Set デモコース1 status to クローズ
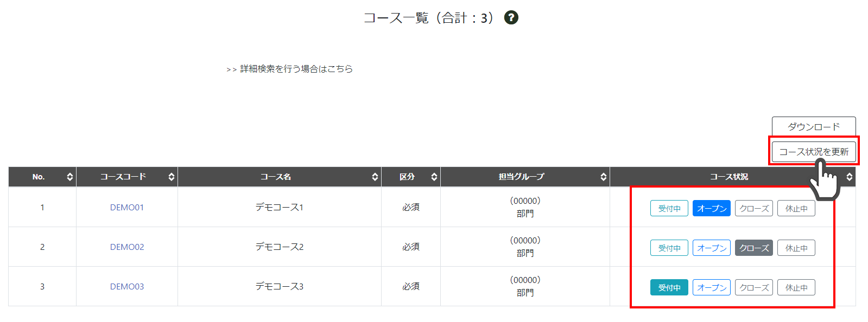The image size is (868, 322). click(753, 208)
